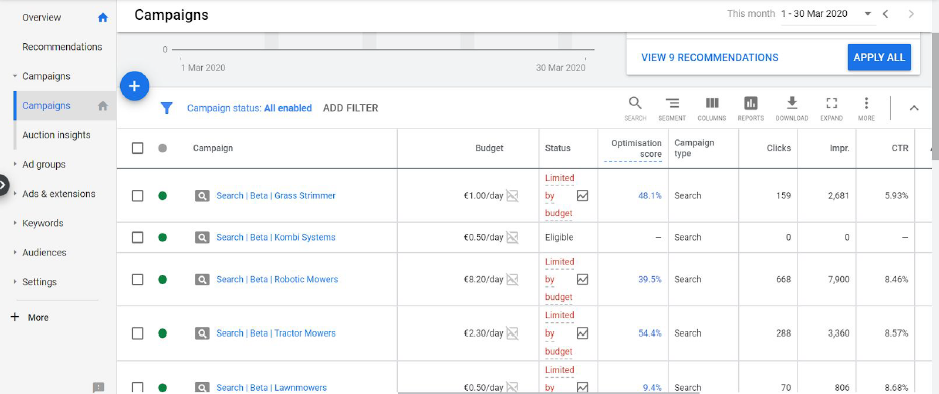Image resolution: width=939 pixels, height=394 pixels.
Task: Open Search | Beta | Grass Strimmer campaign
Action: click(x=275, y=196)
